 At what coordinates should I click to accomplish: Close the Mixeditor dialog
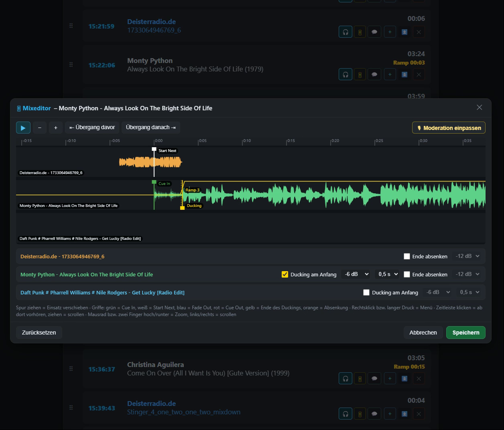click(479, 107)
